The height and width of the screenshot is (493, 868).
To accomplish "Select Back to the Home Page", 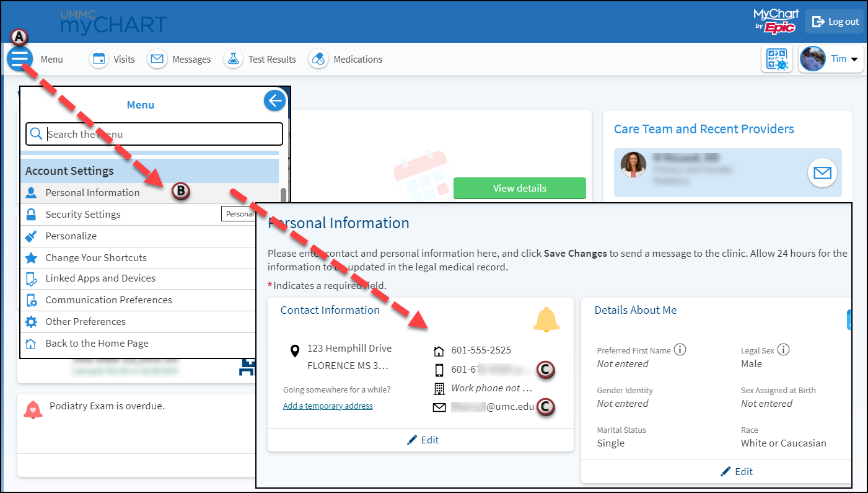I will click(138, 343).
